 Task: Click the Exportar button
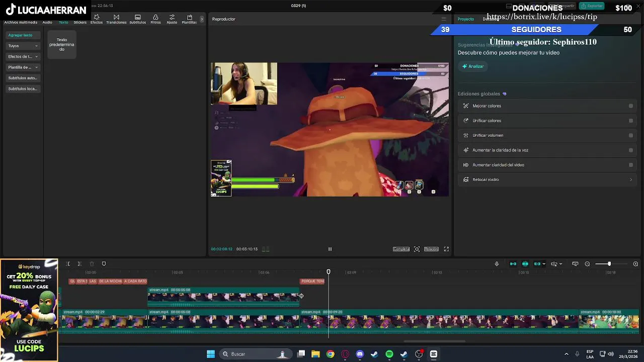click(592, 6)
